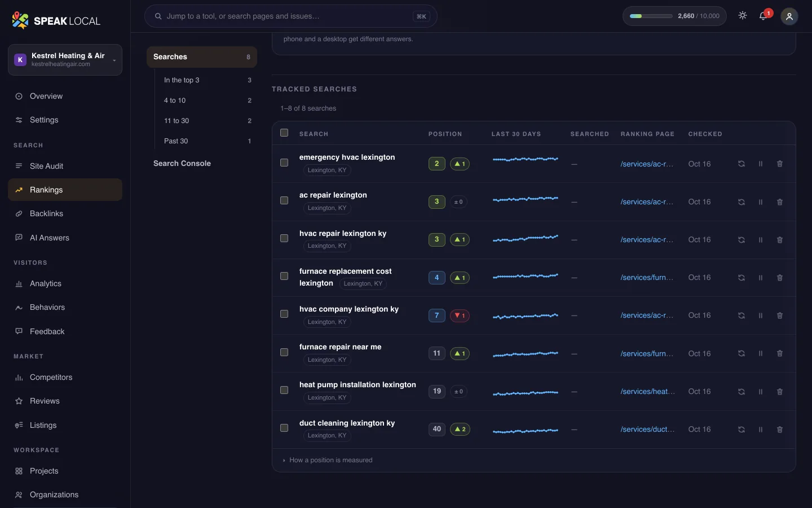
Task: Open /services/heat link for heat pump installation
Action: coord(648,391)
